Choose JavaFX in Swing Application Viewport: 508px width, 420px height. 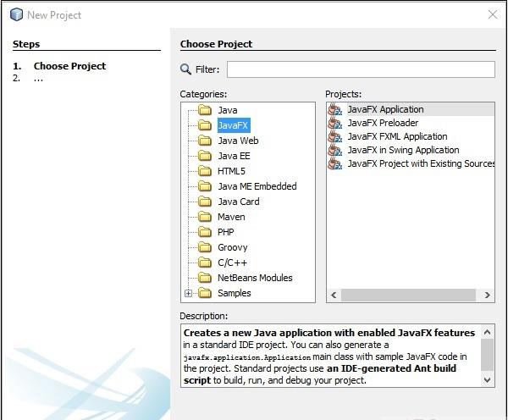(403, 151)
